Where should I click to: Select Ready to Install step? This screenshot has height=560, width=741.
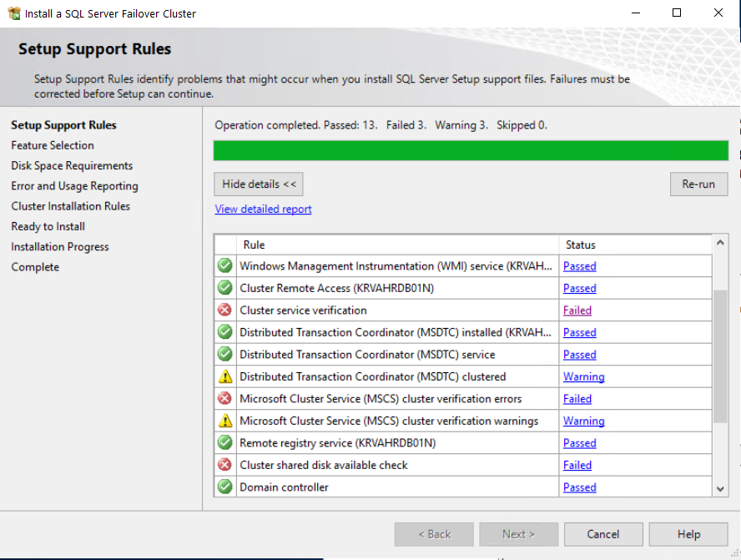(48, 227)
